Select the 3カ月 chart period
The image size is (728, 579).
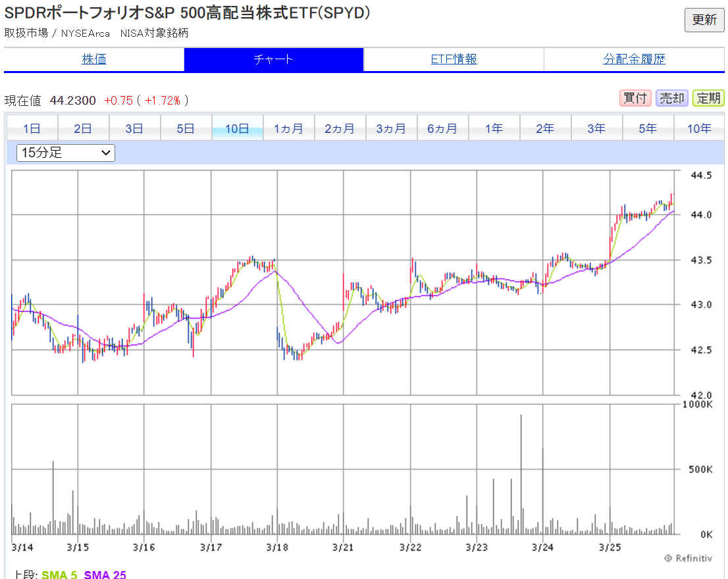point(392,128)
